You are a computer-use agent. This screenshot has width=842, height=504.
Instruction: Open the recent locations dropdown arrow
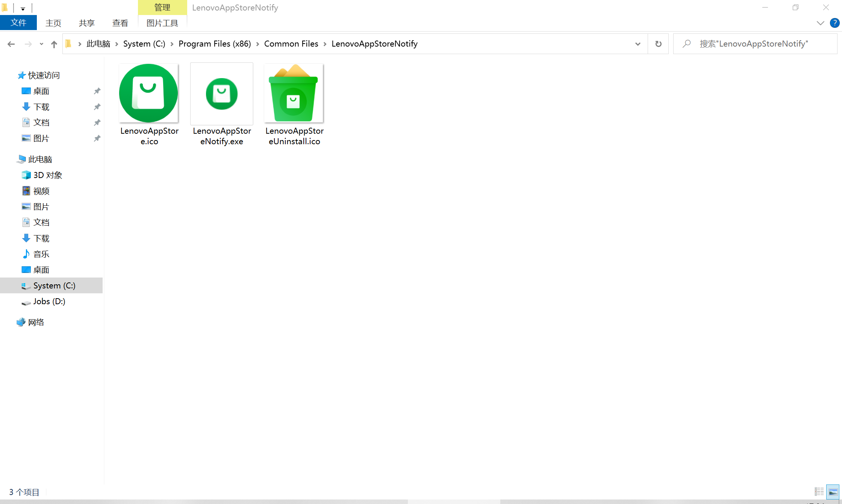click(x=41, y=44)
